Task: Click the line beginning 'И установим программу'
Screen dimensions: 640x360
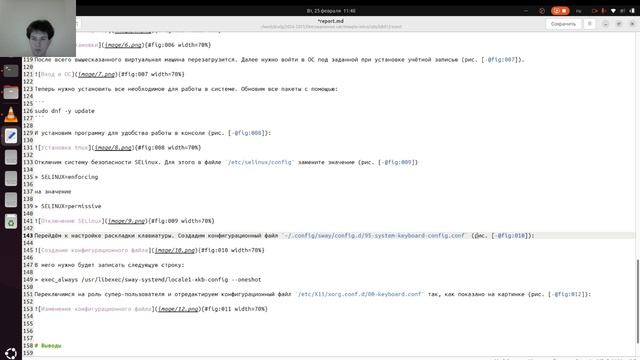Action: coord(153,133)
